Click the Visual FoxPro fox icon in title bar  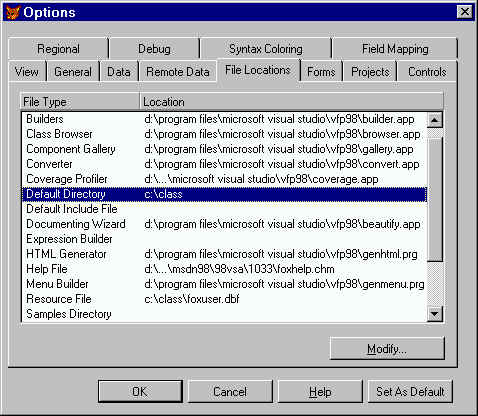13,12
